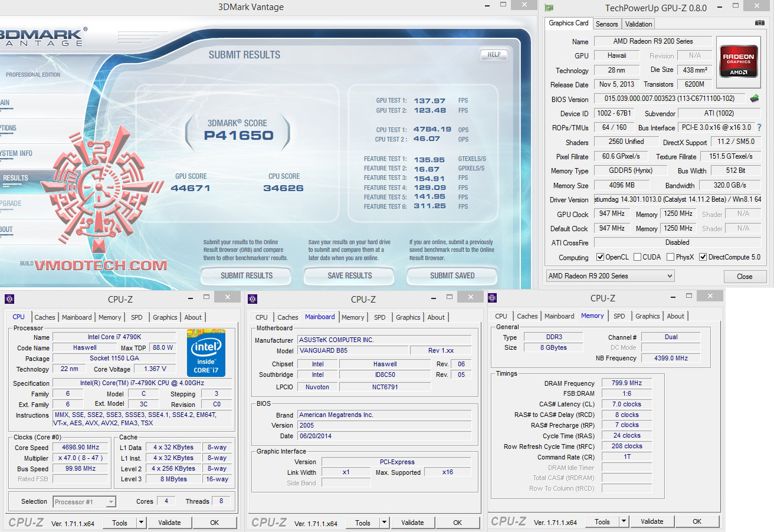Click the Close button in GPU-Z
The width and height of the screenshot is (774, 532).
coord(745,276)
